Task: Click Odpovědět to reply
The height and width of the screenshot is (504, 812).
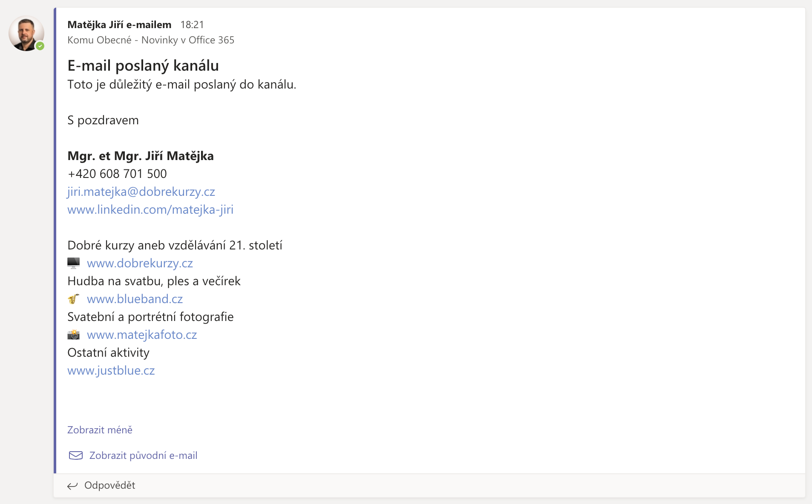Action: [x=109, y=485]
